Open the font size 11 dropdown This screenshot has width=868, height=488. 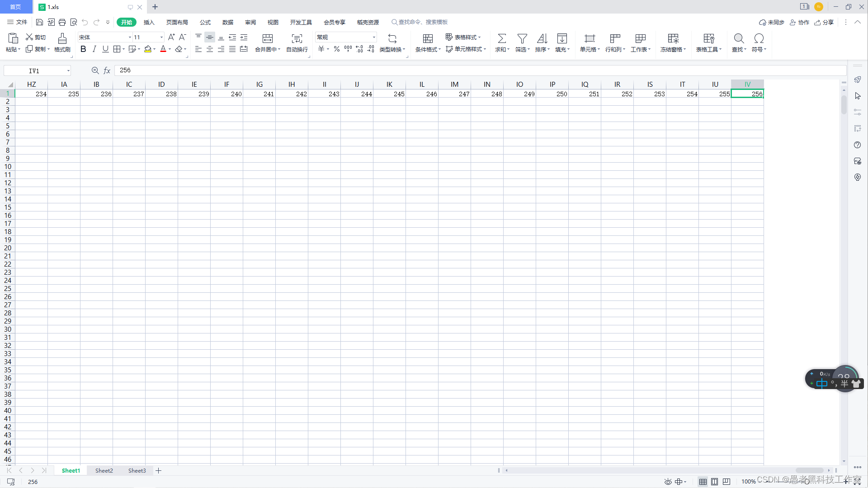(x=161, y=38)
